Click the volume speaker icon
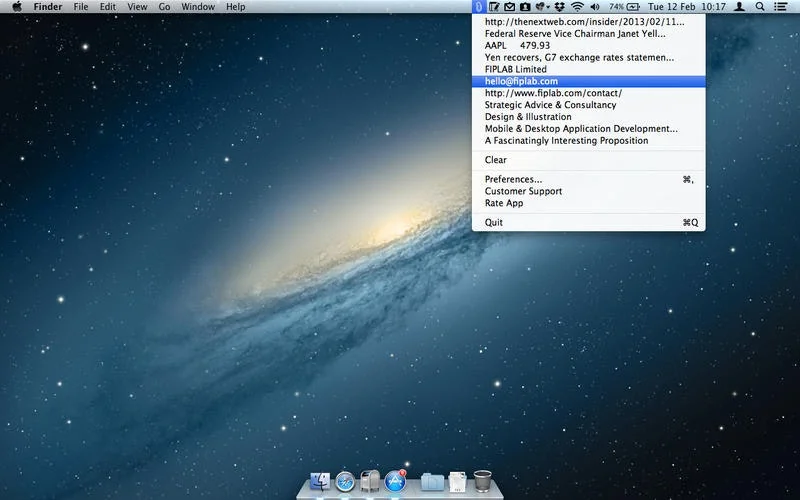The height and width of the screenshot is (500, 800). (594, 7)
